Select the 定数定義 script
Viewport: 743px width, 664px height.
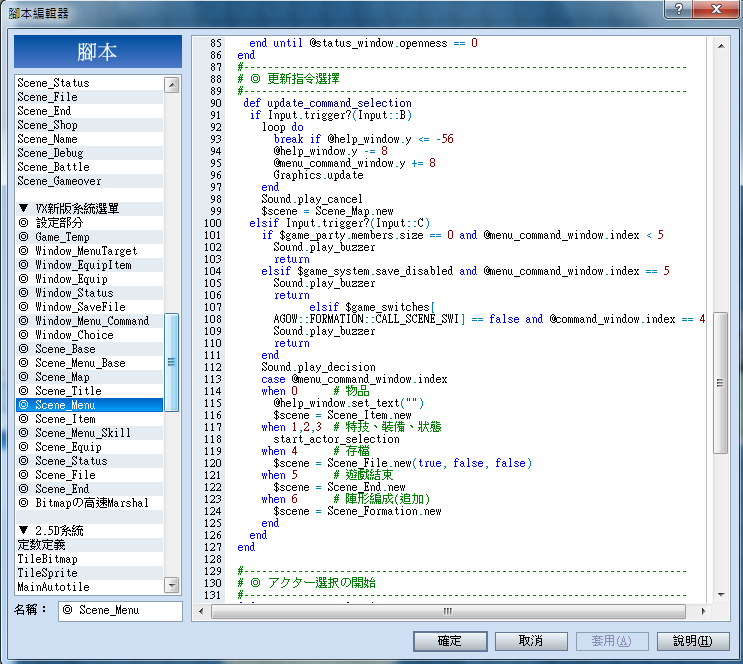point(90,545)
